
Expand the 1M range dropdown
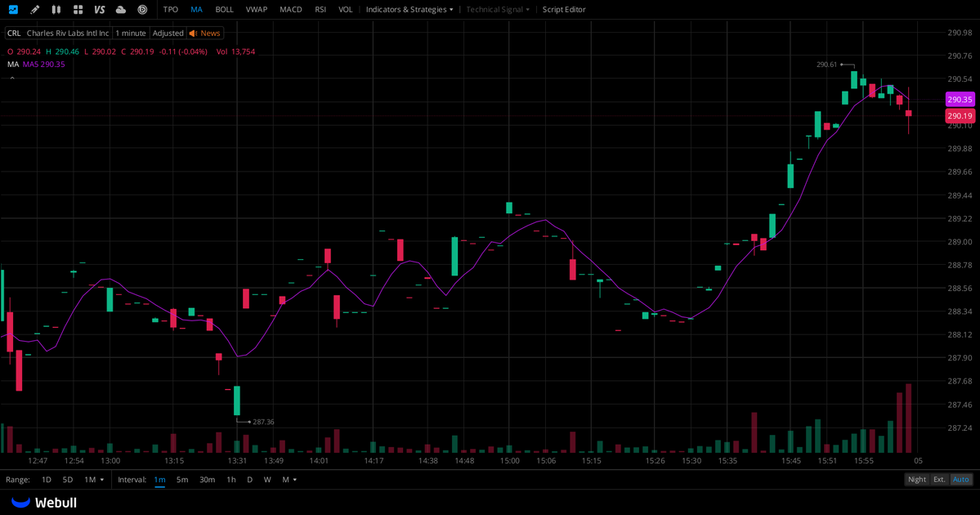pos(94,479)
